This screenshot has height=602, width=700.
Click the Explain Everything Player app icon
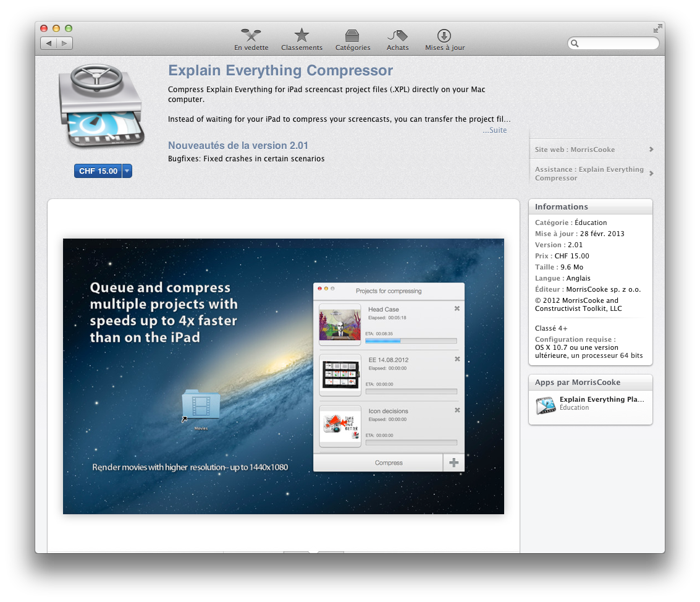point(546,404)
